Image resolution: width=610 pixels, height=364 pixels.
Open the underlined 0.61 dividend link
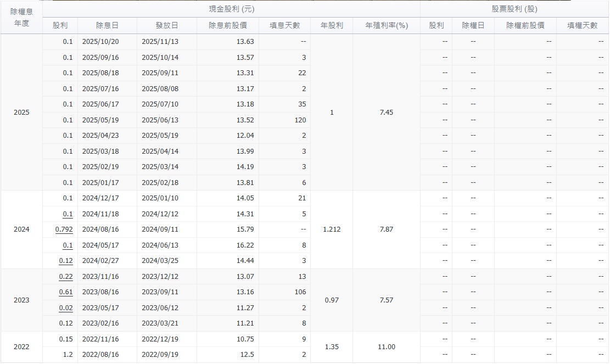pos(66,292)
